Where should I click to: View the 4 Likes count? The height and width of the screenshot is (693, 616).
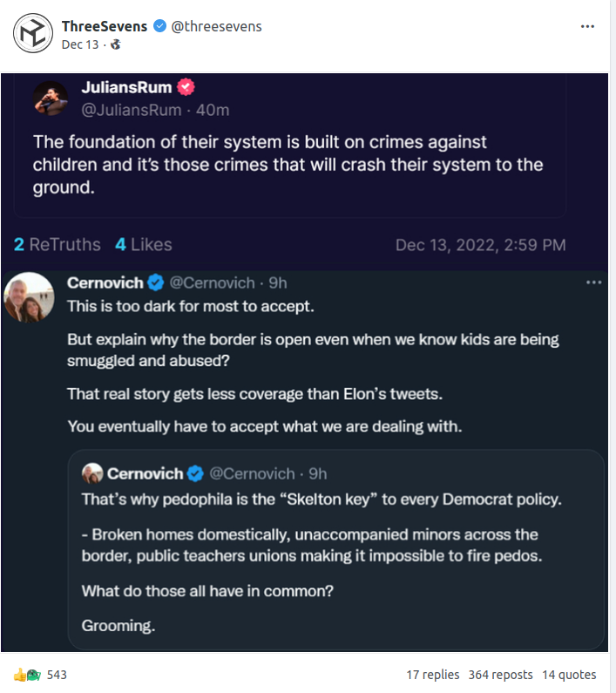144,245
